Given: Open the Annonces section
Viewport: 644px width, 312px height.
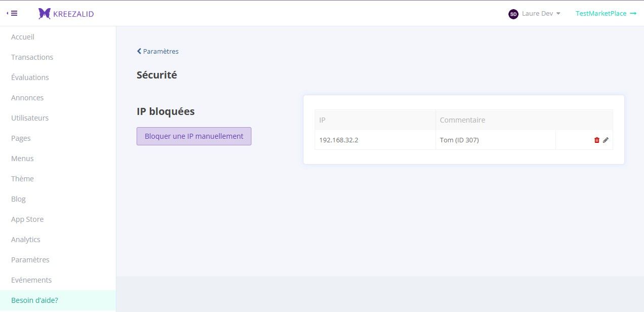Looking at the screenshot, I should point(27,98).
